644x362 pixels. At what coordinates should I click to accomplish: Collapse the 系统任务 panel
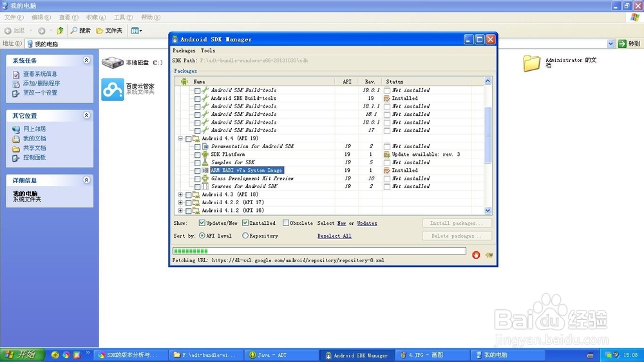point(86,61)
